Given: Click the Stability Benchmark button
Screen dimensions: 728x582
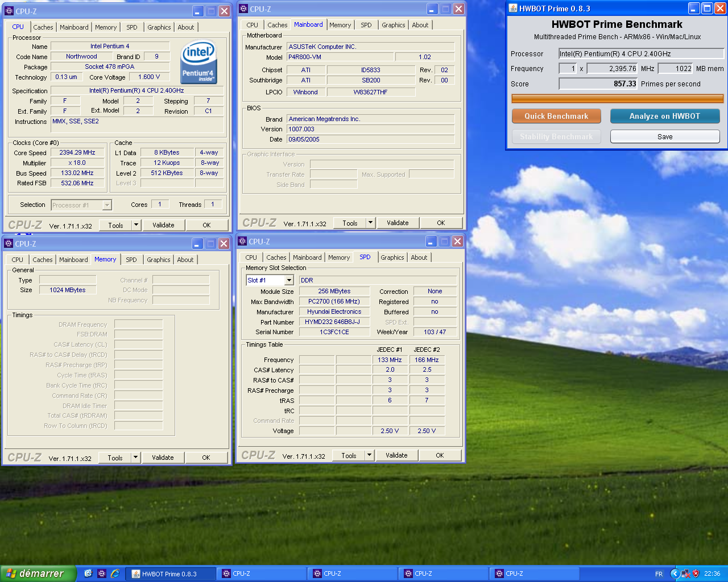Looking at the screenshot, I should coord(556,136).
